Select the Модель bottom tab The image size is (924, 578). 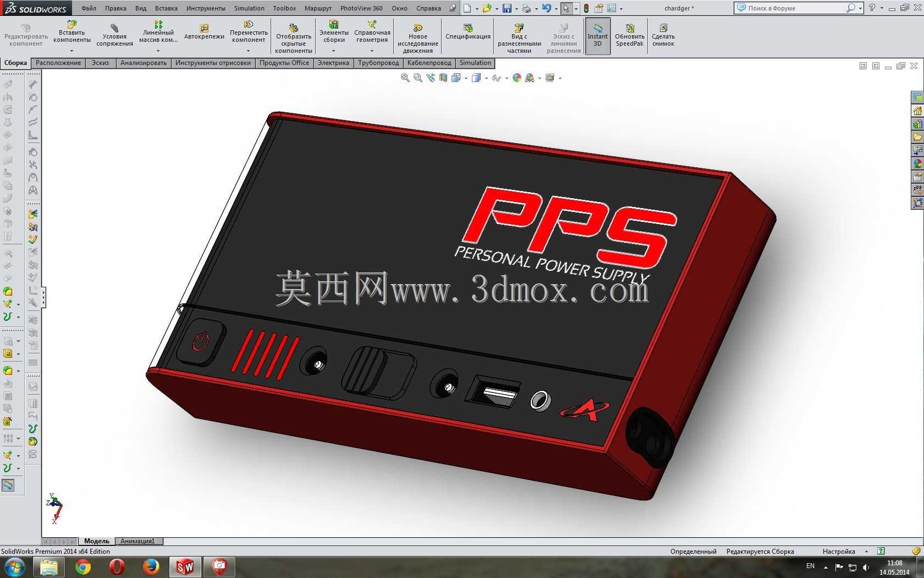pos(97,541)
